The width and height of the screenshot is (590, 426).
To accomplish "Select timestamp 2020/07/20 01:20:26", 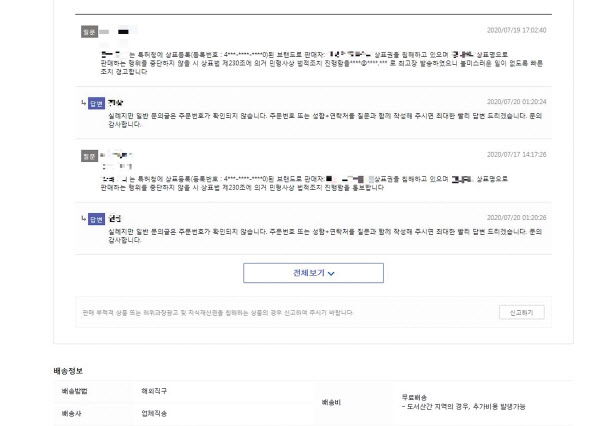I will click(x=516, y=218).
